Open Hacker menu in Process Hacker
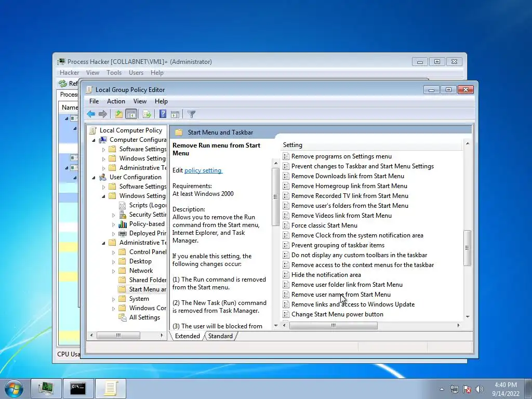Image resolution: width=532 pixels, height=399 pixels. pos(69,73)
